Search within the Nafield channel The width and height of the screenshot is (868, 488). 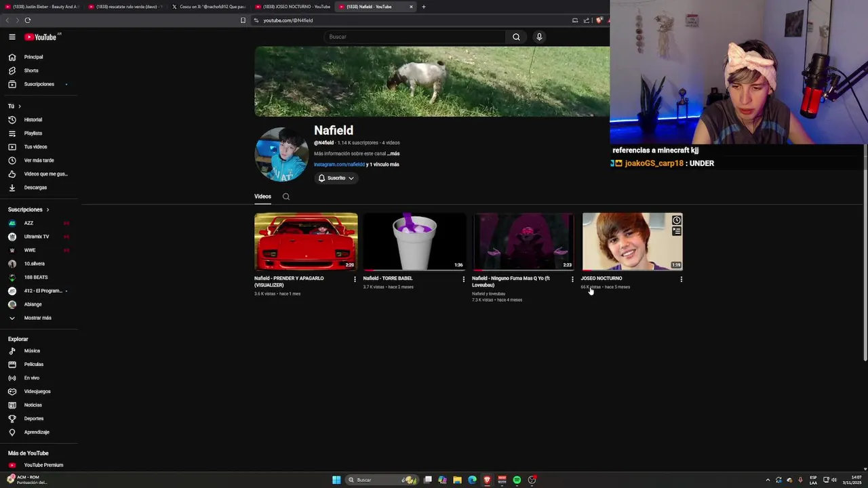coord(286,197)
